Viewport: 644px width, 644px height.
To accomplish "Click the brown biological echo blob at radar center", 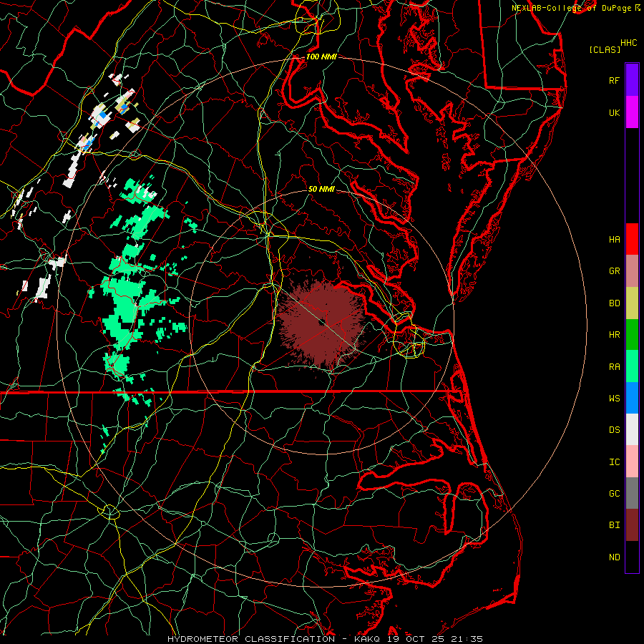I will pos(321,323).
